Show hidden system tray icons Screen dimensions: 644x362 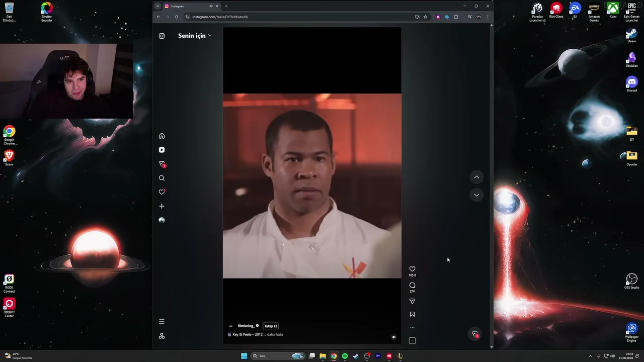pos(590,356)
